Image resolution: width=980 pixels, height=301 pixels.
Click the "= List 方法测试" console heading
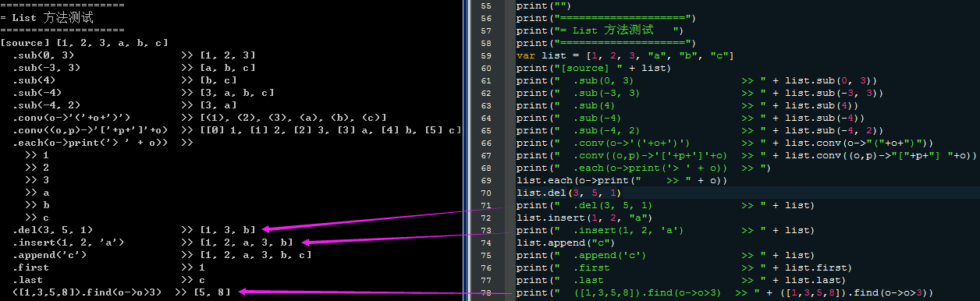click(x=53, y=16)
